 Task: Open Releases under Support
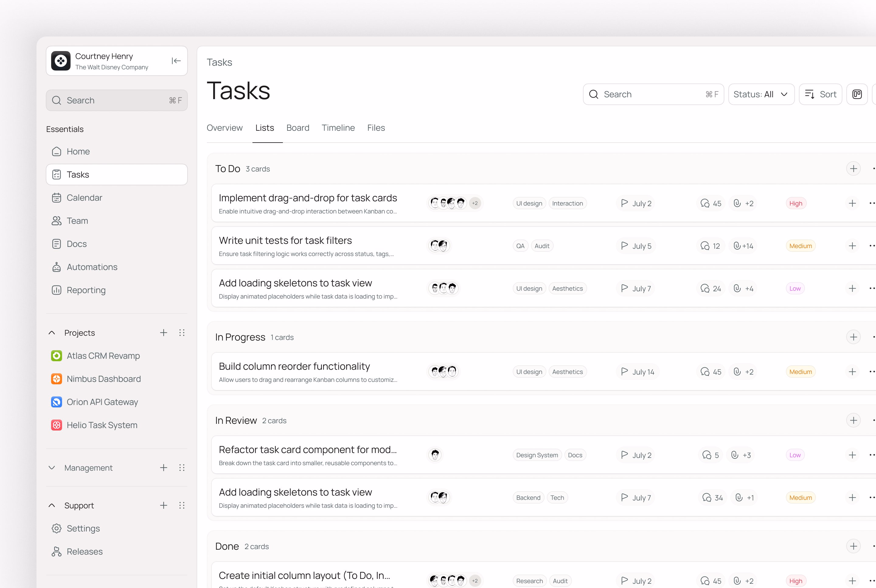(117, 552)
